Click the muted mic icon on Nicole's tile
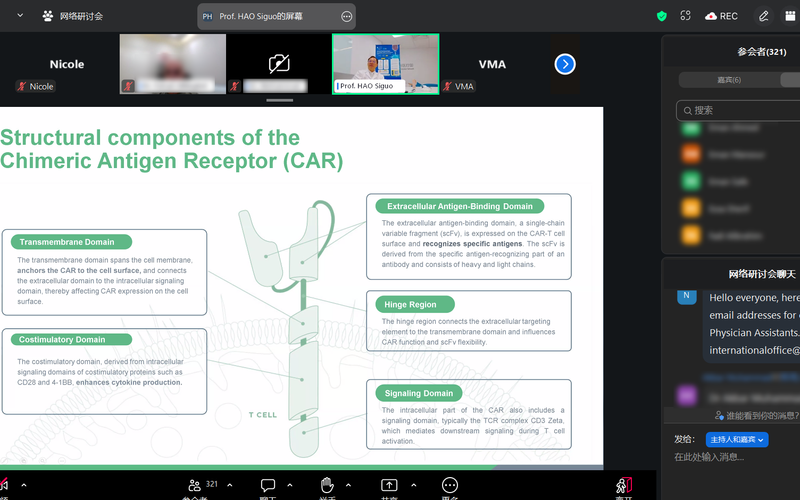Image resolution: width=800 pixels, height=500 pixels. 21,86
